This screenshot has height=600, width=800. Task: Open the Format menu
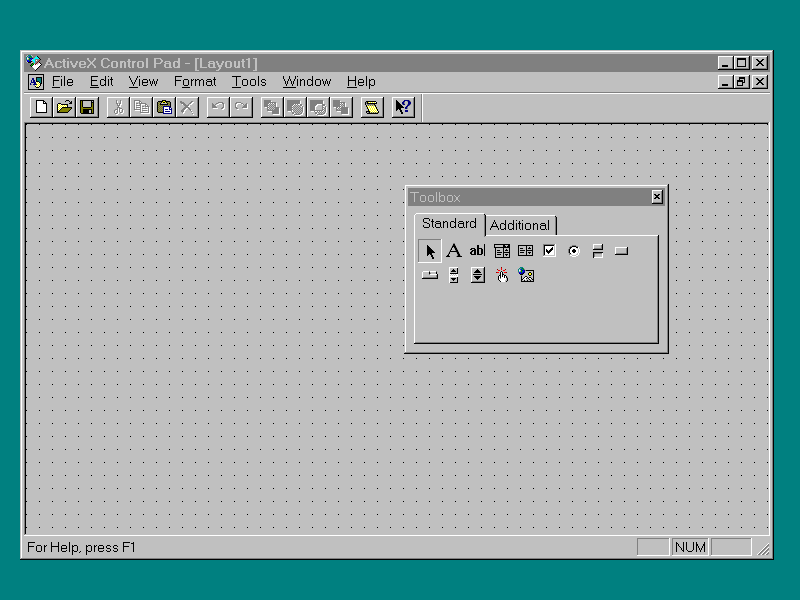pyautogui.click(x=195, y=82)
